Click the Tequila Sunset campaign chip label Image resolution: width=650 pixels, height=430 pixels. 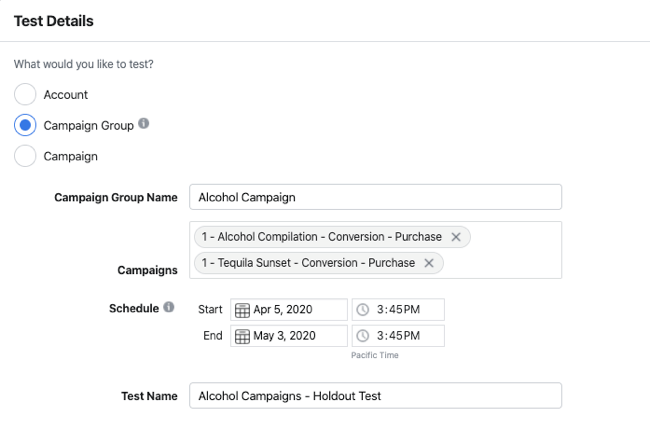(308, 263)
